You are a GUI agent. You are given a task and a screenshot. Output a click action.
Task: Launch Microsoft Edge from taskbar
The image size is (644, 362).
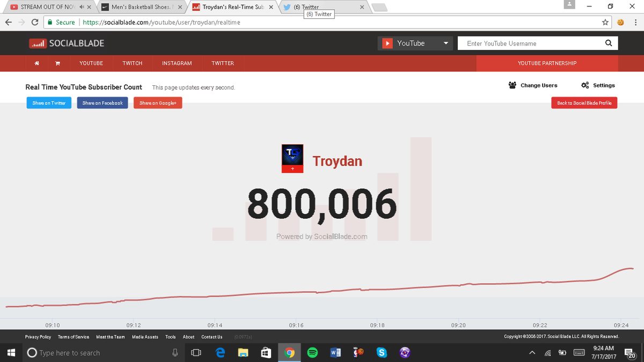220,352
